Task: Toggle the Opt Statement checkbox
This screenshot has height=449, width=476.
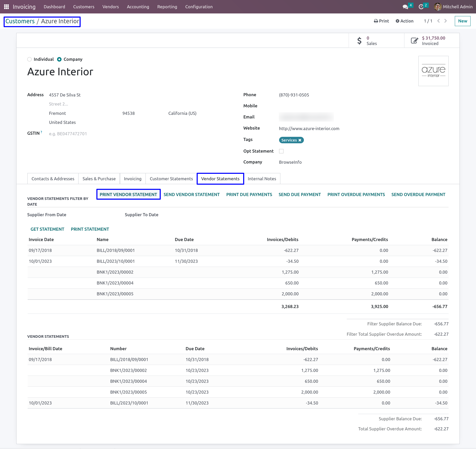Action: click(281, 151)
